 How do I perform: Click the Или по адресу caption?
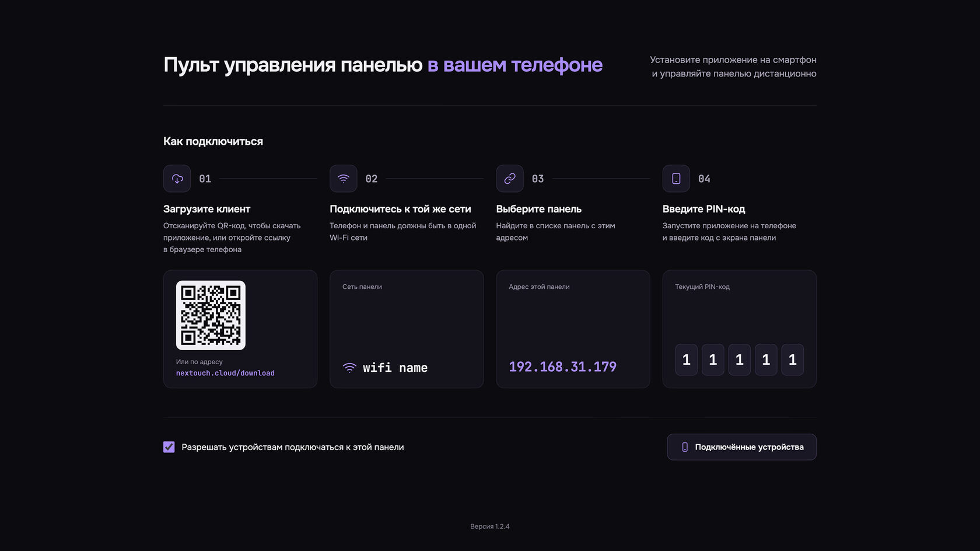(199, 362)
